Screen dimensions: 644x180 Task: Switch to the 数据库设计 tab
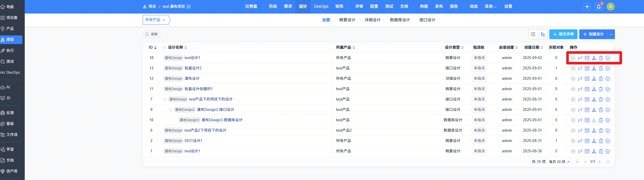click(x=400, y=20)
